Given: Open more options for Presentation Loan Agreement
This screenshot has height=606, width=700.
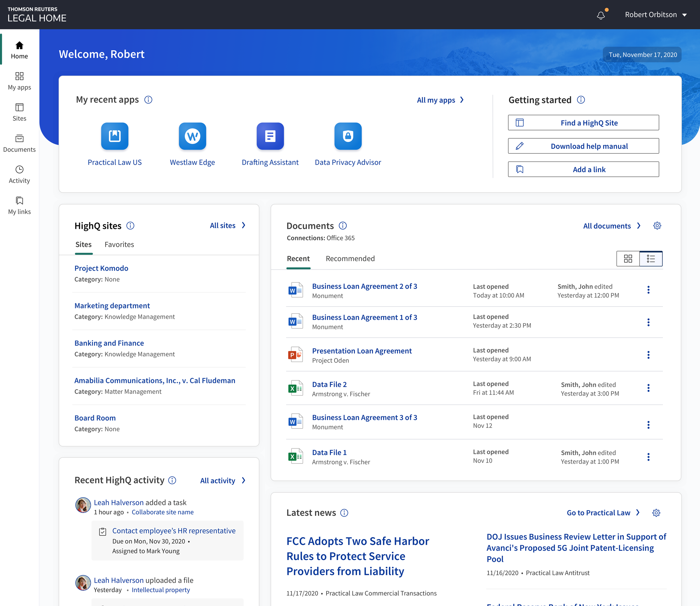Looking at the screenshot, I should click(648, 355).
